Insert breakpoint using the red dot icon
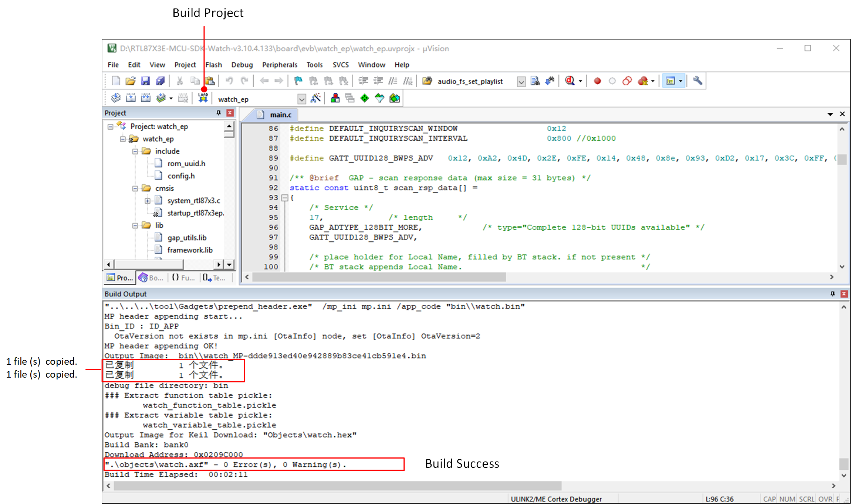The height and width of the screenshot is (504, 851). tap(597, 81)
